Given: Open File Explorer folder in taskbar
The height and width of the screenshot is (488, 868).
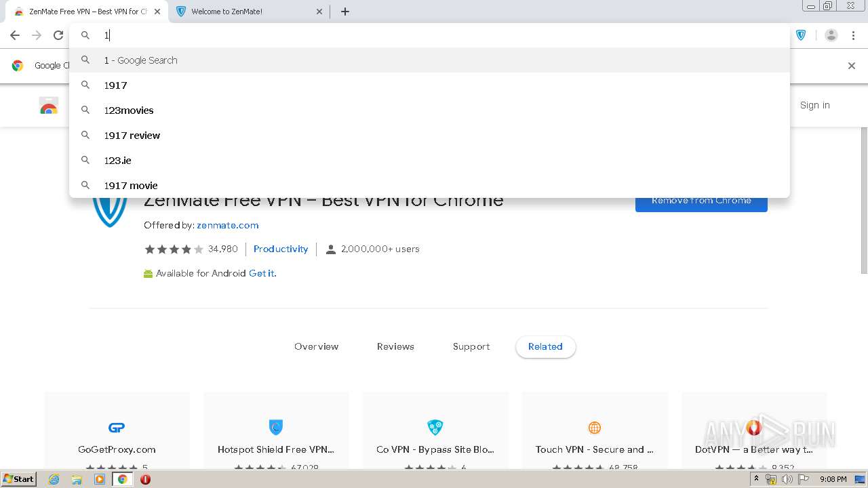Looking at the screenshot, I should tap(77, 479).
